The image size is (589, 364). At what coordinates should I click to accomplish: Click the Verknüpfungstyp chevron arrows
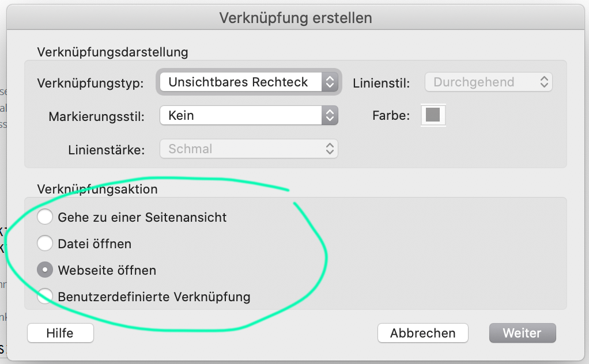tap(330, 82)
